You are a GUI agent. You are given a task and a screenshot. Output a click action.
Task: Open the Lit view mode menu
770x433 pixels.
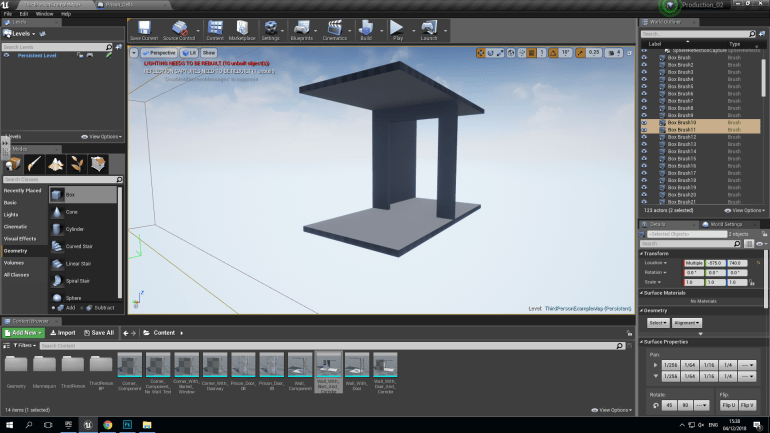[189, 53]
